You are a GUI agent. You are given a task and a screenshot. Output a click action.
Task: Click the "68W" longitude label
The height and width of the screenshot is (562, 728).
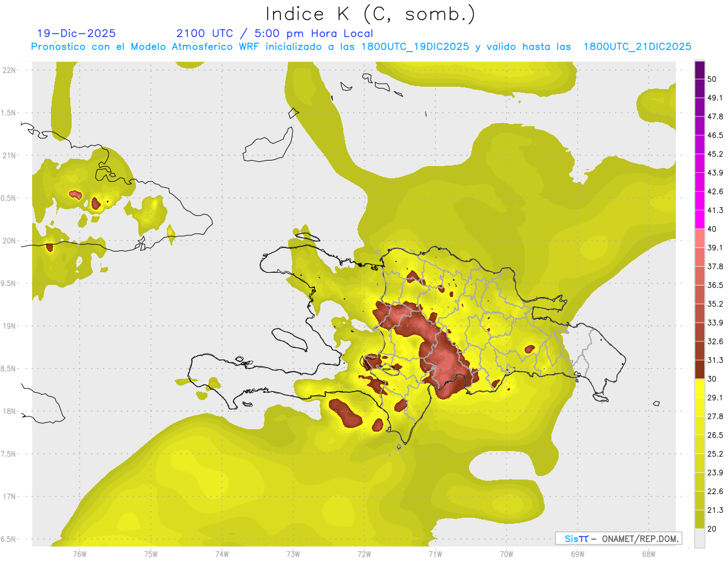(x=649, y=553)
